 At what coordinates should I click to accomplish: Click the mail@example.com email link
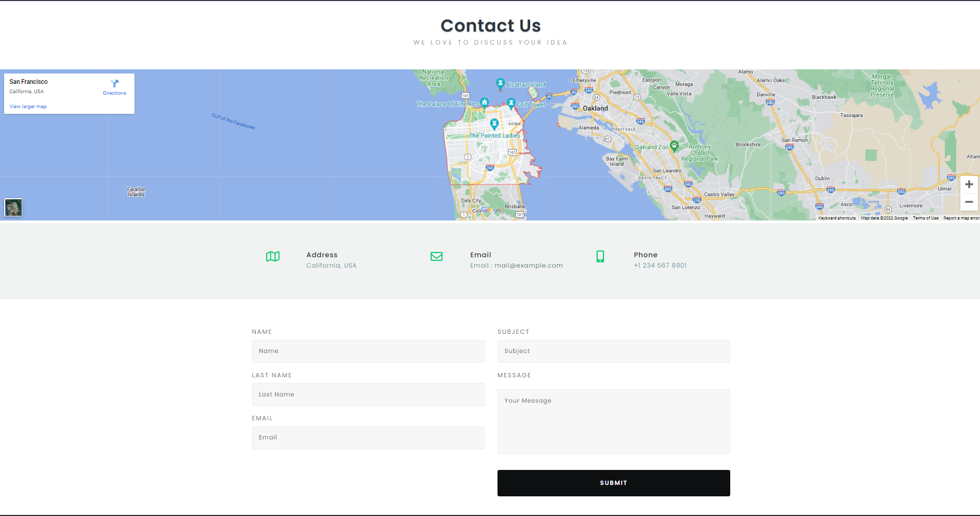pos(529,265)
